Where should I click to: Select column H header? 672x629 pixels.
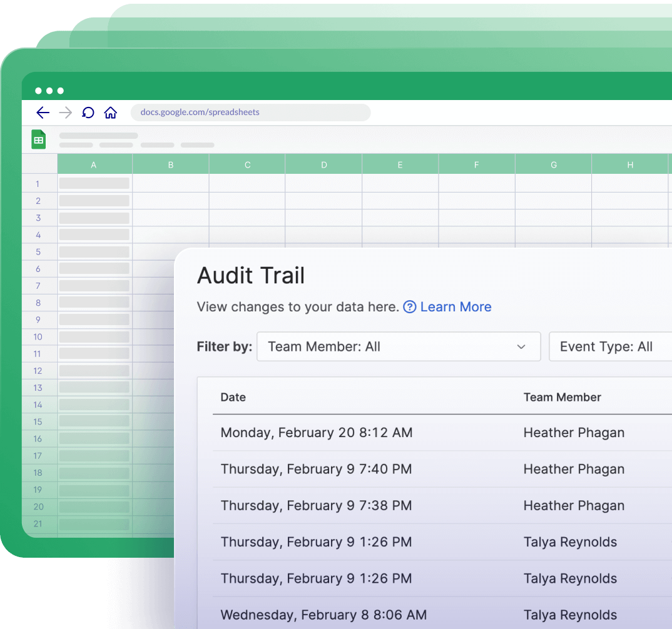tap(630, 164)
